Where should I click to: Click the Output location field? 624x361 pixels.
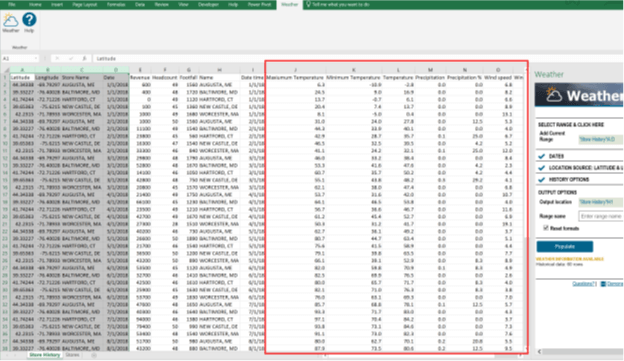tap(601, 202)
